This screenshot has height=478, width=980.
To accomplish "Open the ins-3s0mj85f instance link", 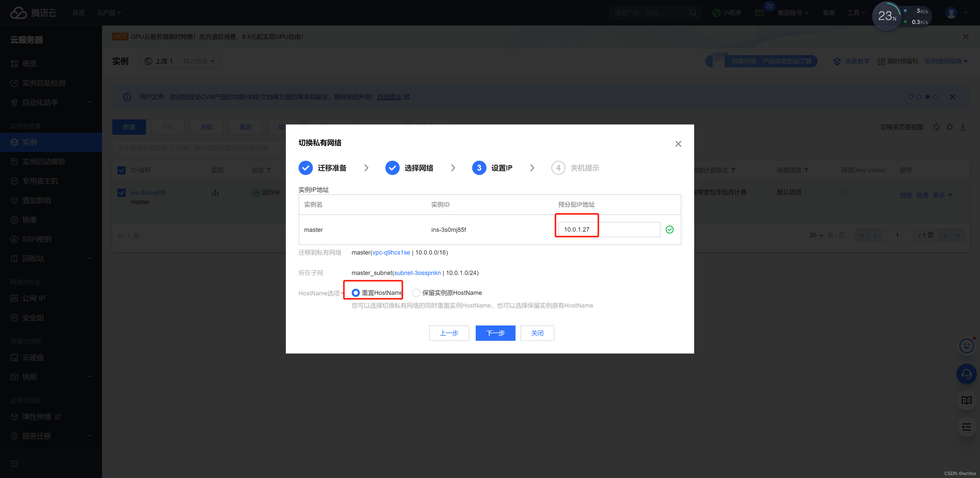I will point(148,193).
